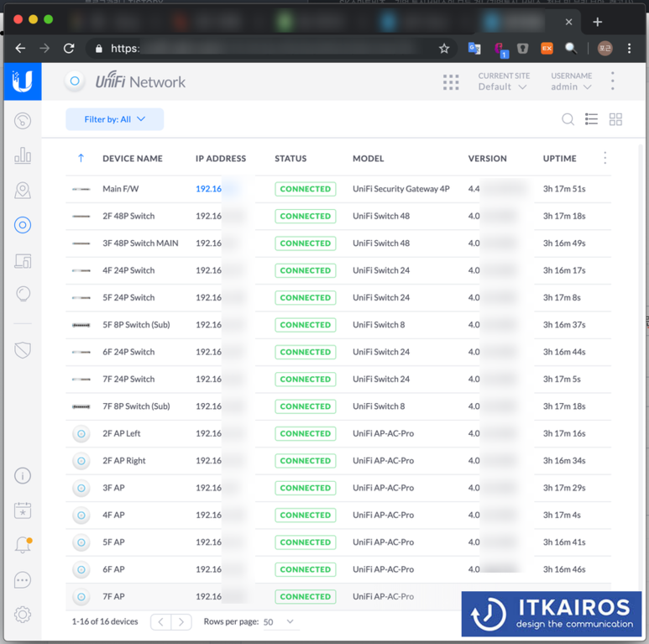The image size is (649, 644).
Task: Open the Main F/W IP address link
Action: (208, 189)
